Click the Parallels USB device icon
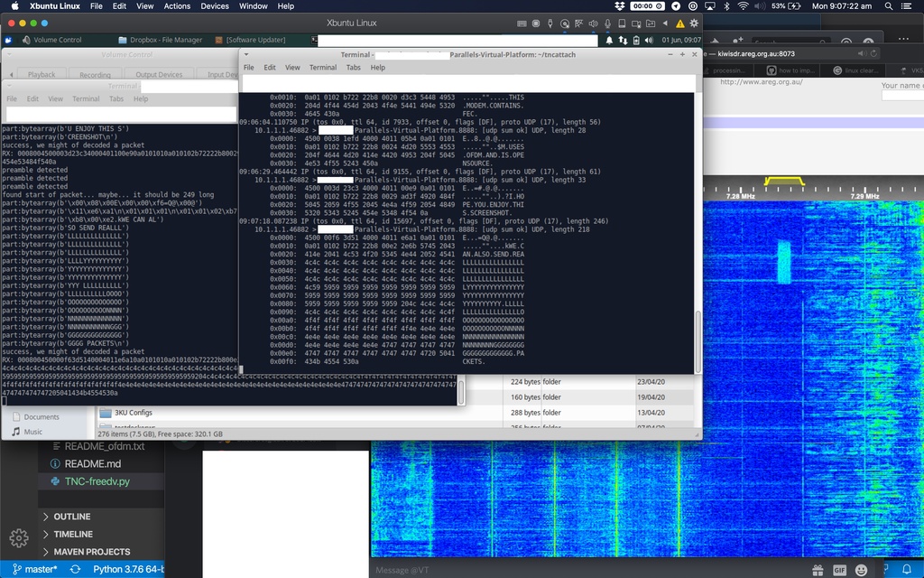 click(x=550, y=23)
